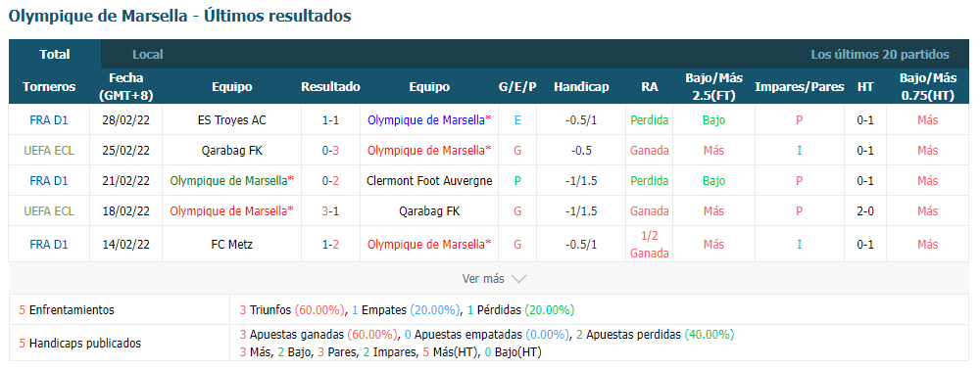This screenshot has width=980, height=370.
Task: Click the 0-2 result against Clermont
Action: (x=330, y=181)
